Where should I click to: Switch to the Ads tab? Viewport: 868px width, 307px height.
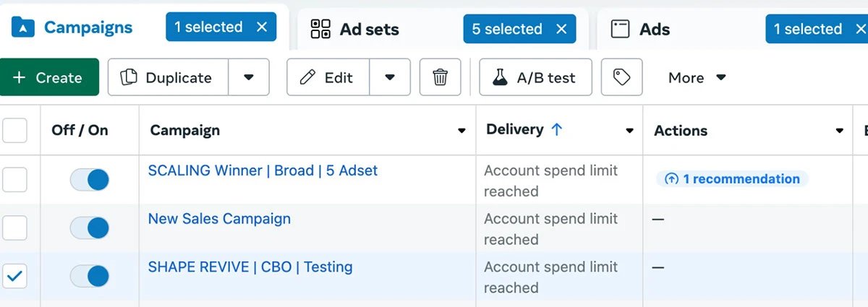point(654,30)
